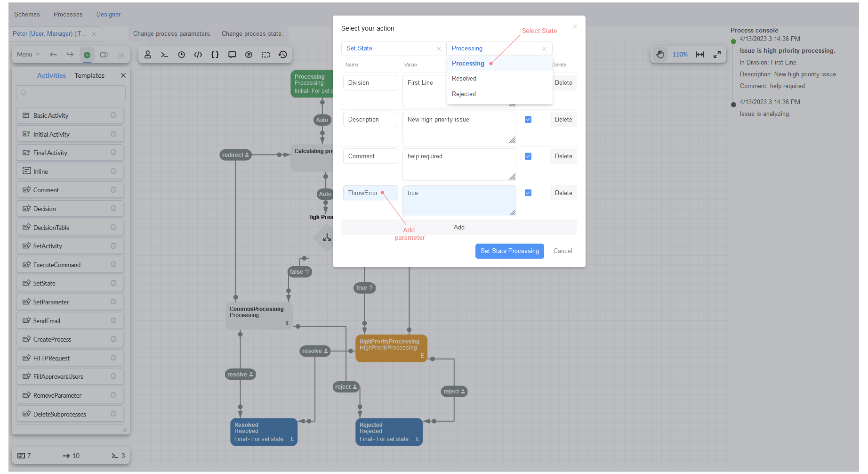Select Resolved in the state list
Image resolution: width=868 pixels, height=474 pixels.
point(499,79)
